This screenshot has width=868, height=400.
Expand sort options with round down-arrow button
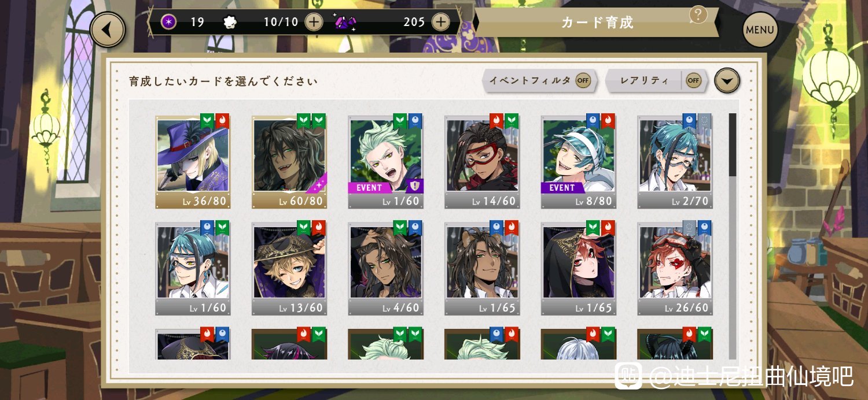(x=727, y=81)
